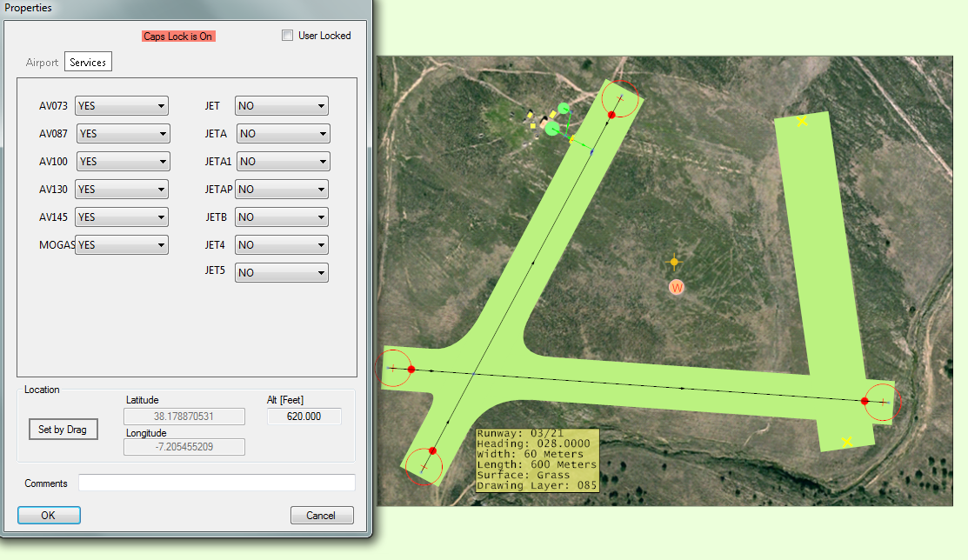Select the red dot at runway's southwest end
968x560 pixels.
(x=432, y=450)
